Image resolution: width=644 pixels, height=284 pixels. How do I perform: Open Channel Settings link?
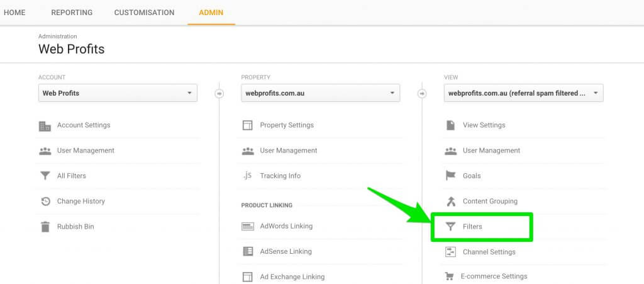[489, 252]
